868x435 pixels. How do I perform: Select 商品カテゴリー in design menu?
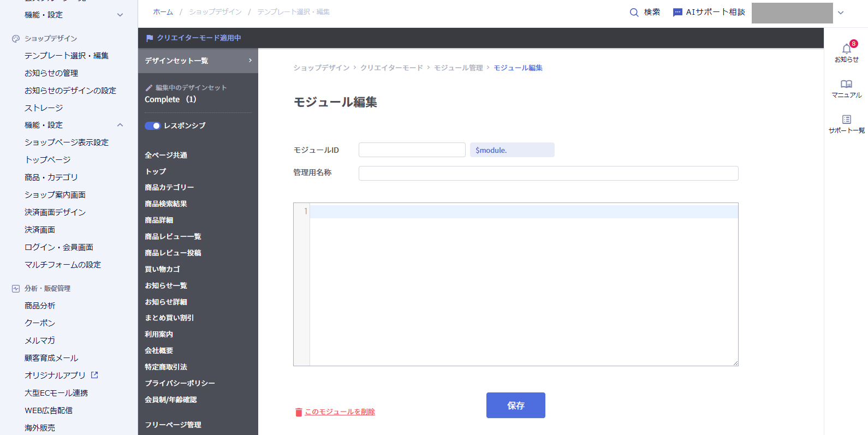tap(169, 187)
